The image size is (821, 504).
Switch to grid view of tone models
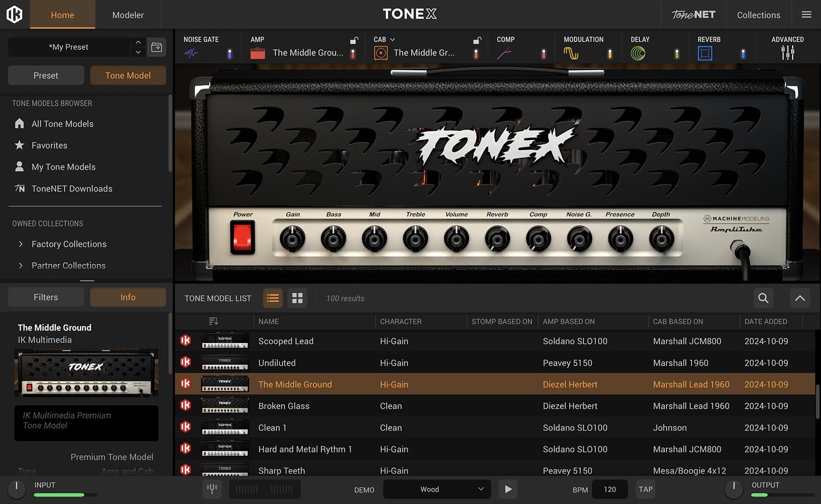click(x=297, y=298)
